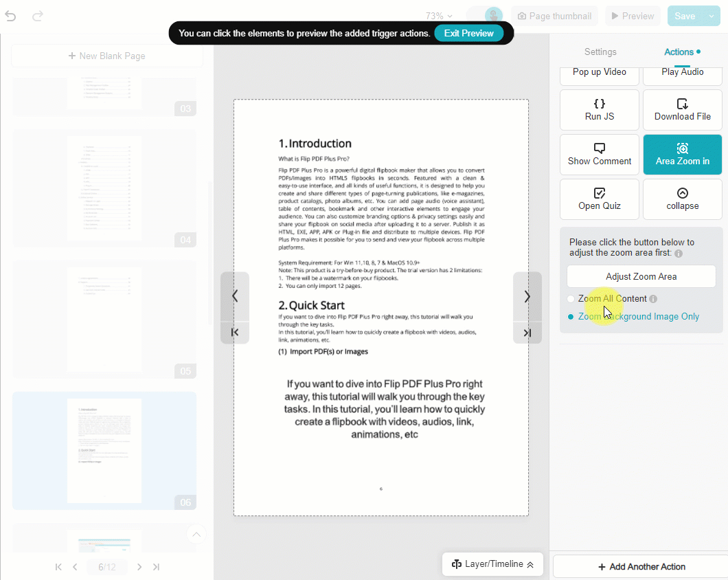This screenshot has height=580, width=728.
Task: Click 'What is Flip PDF Plus Pro?' text
Action: point(314,159)
